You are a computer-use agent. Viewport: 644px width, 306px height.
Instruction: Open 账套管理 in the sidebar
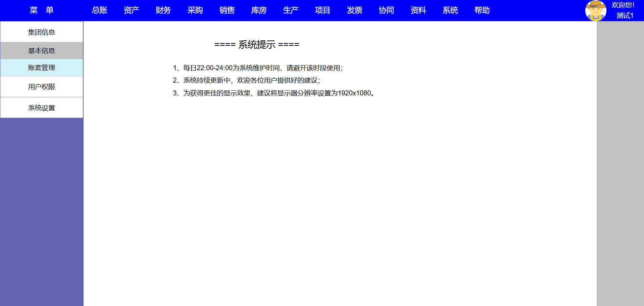(42, 68)
